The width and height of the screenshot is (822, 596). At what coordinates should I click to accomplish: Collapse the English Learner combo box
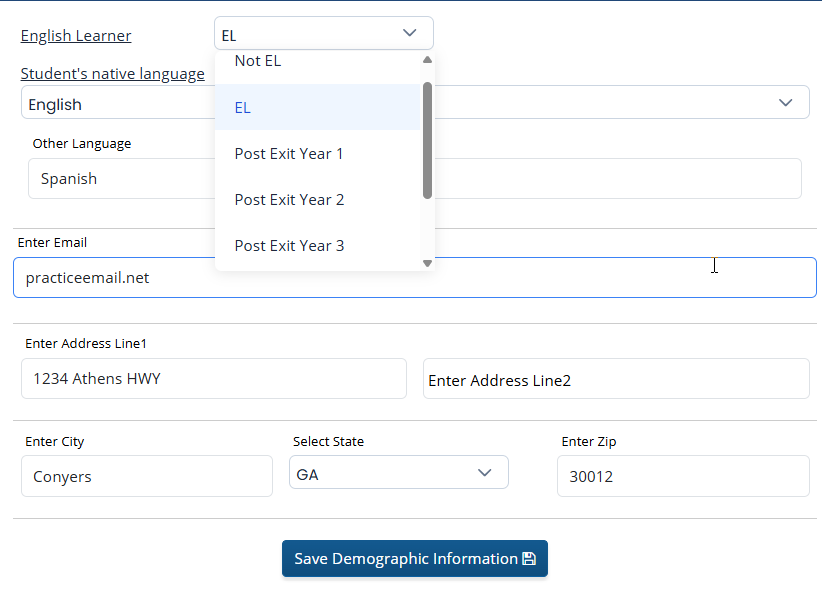pos(409,33)
